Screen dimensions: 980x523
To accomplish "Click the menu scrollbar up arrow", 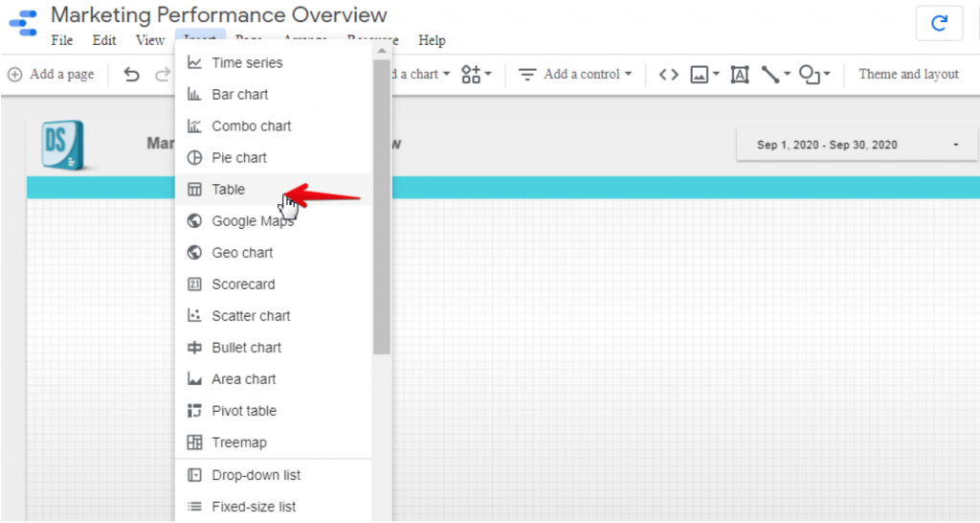I will coord(381,51).
